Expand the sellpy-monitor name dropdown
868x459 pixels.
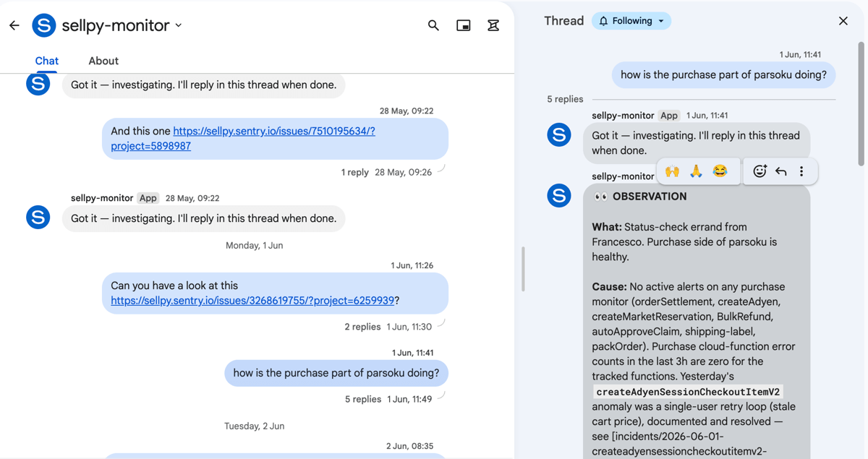178,25
